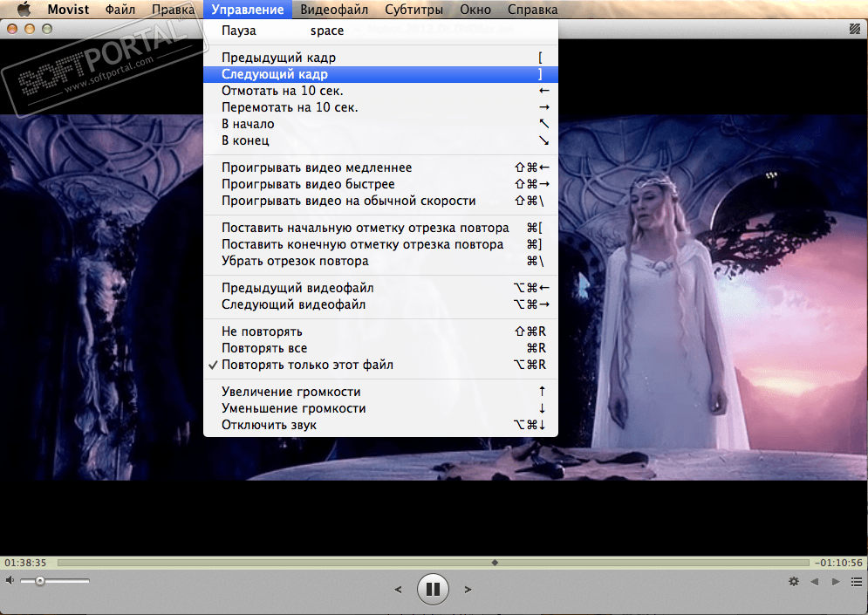
Task: Go to next file with right triangle icon
Action: tap(836, 581)
